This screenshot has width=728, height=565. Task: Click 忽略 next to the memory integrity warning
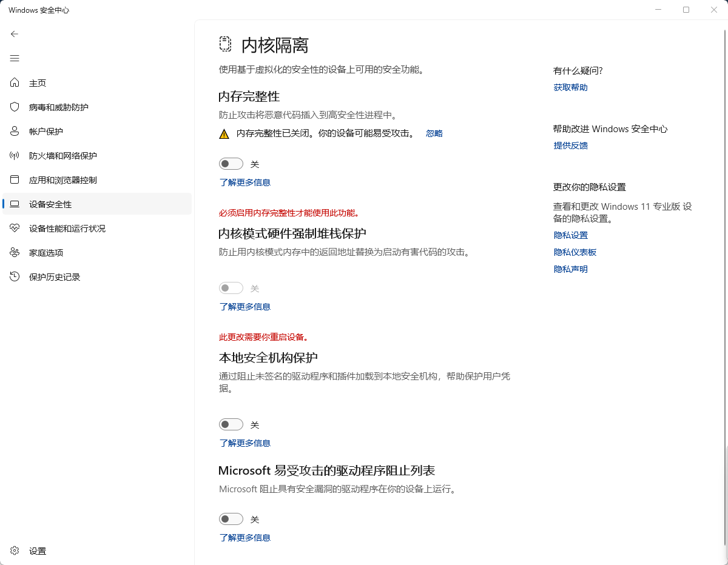(434, 133)
